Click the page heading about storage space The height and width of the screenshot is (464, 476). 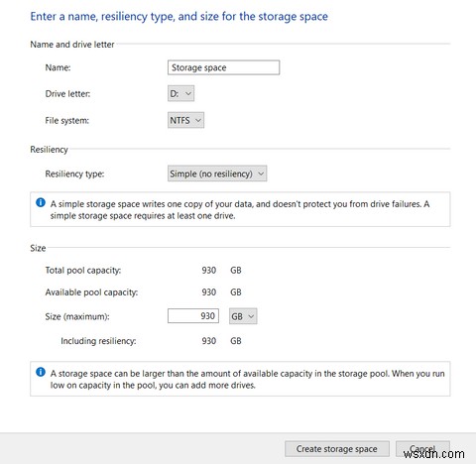click(x=178, y=16)
